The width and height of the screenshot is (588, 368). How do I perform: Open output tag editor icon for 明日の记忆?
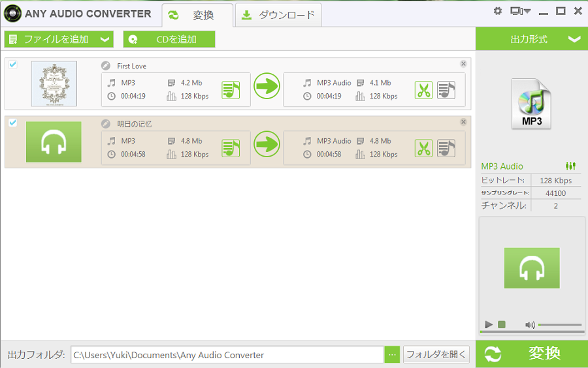[446, 148]
